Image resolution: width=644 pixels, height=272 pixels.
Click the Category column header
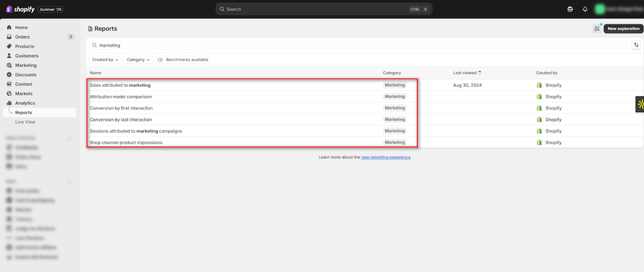(x=392, y=73)
